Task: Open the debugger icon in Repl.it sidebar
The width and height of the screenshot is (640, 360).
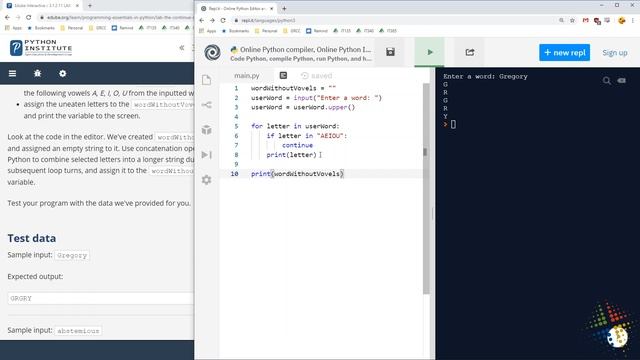Action: pos(207,155)
